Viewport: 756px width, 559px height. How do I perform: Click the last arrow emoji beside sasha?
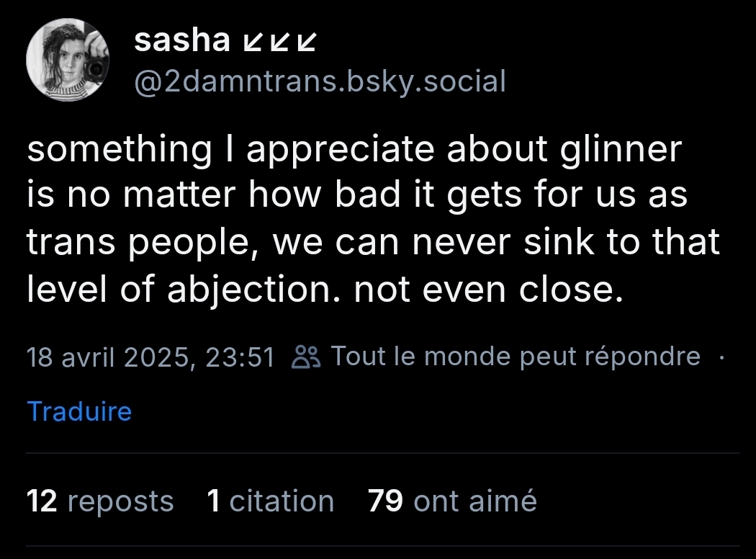click(x=306, y=43)
